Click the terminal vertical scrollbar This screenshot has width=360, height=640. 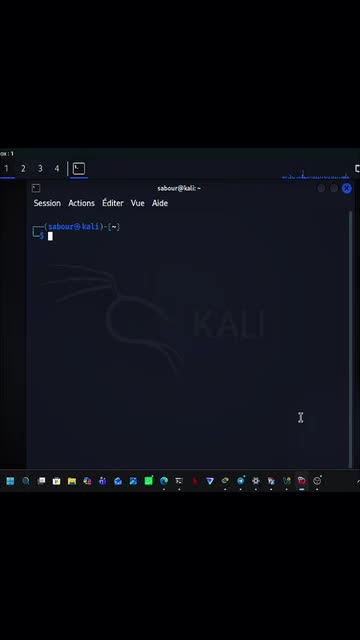350,339
